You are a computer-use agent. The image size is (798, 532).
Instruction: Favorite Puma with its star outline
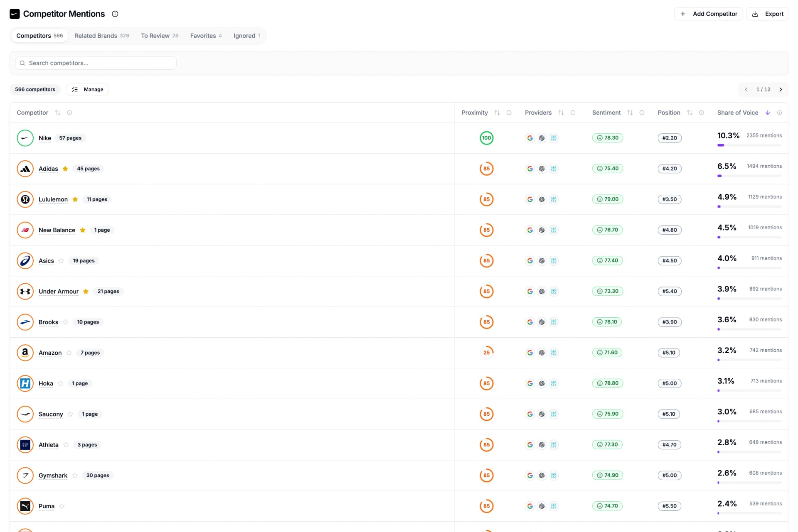62,506
